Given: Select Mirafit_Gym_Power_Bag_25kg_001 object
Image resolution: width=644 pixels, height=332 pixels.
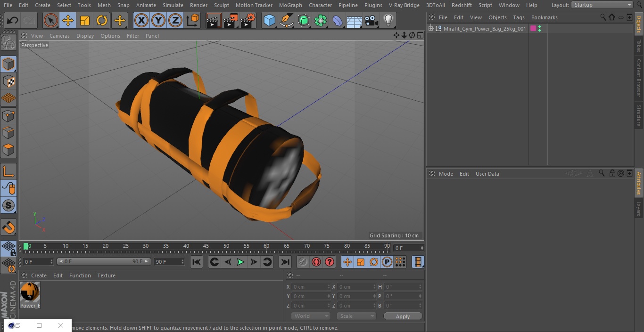Looking at the screenshot, I should coord(485,29).
